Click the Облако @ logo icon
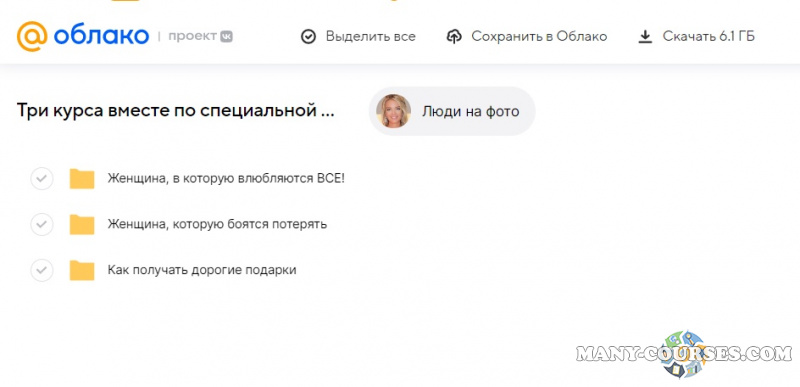This screenshot has height=387, width=800. (32, 37)
